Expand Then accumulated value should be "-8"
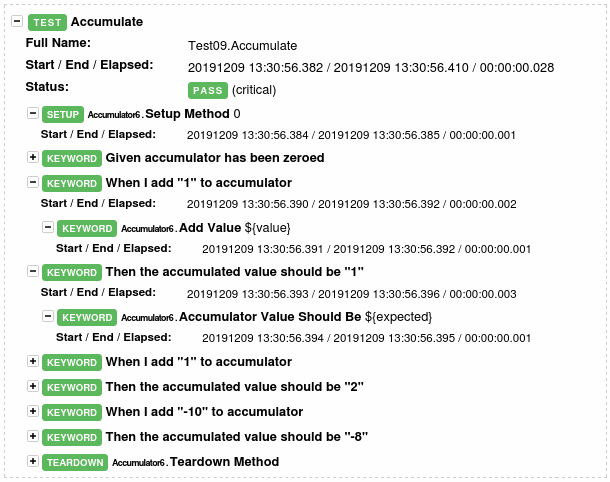This screenshot has height=482, width=610. (x=33, y=436)
